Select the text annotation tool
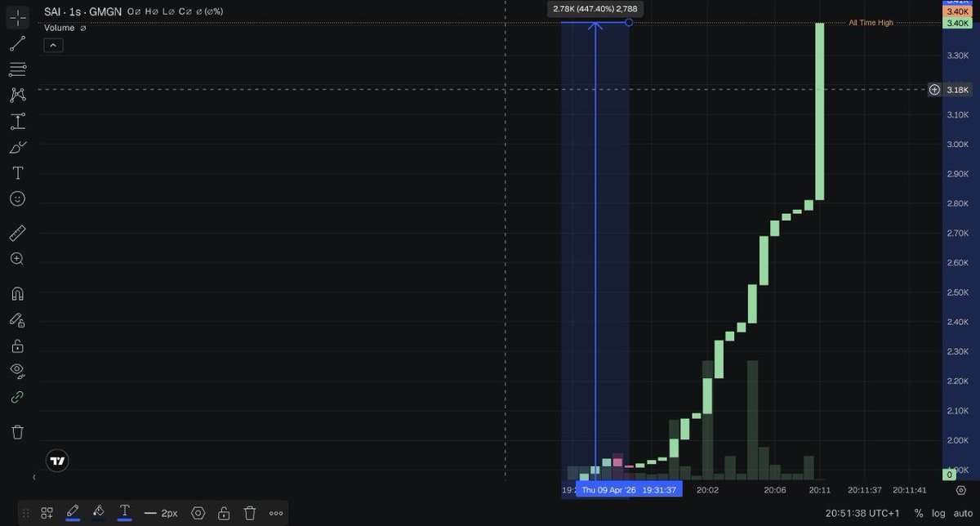The height and width of the screenshot is (526, 980). click(x=18, y=173)
